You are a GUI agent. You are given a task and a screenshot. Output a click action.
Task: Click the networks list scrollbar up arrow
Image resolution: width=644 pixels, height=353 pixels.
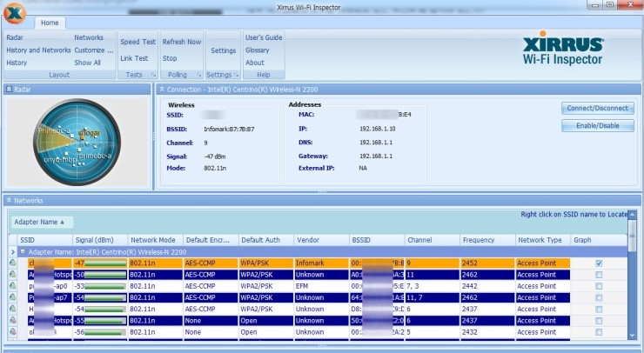[632, 215]
